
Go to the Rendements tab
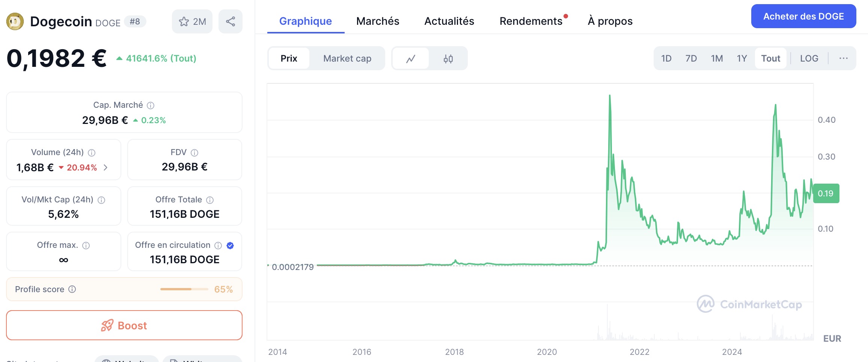point(531,21)
